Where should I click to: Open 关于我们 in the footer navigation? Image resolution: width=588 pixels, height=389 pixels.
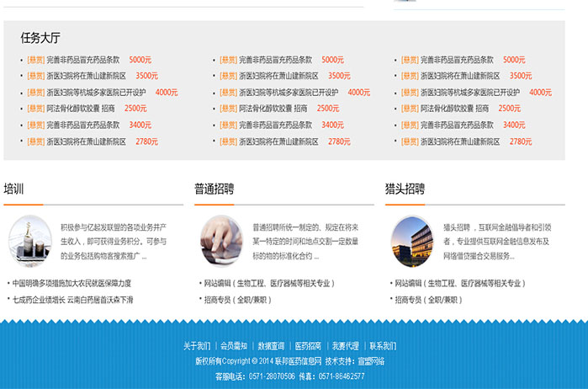click(197, 346)
